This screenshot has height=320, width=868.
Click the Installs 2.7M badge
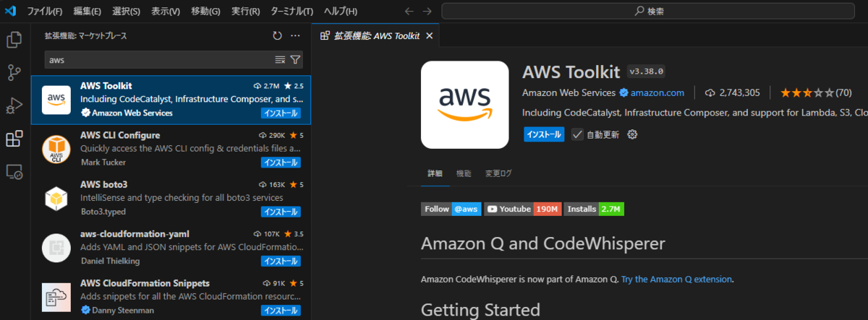pos(594,209)
